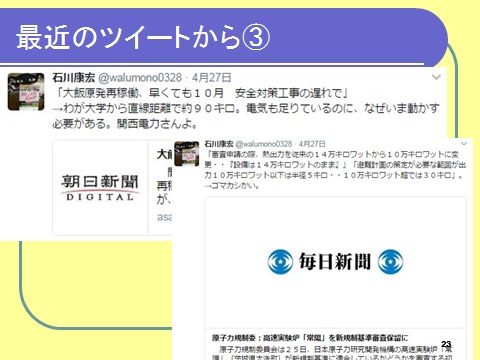Open @walumono0328 handle in first tweet
The image size is (480, 360).
(x=140, y=78)
